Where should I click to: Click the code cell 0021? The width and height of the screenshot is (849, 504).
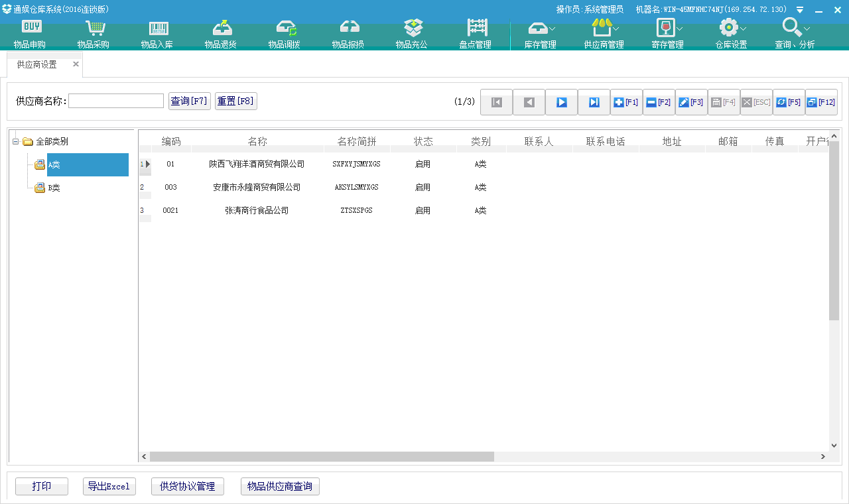click(171, 210)
